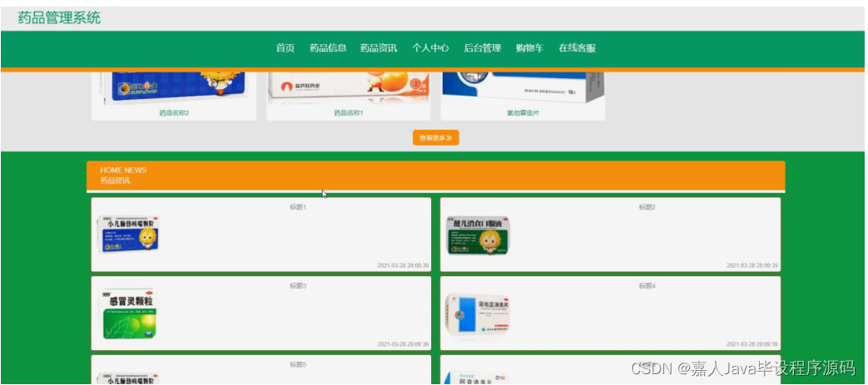868x385 pixels.
Task: Open the 氯他雷定片 product link
Action: [523, 113]
